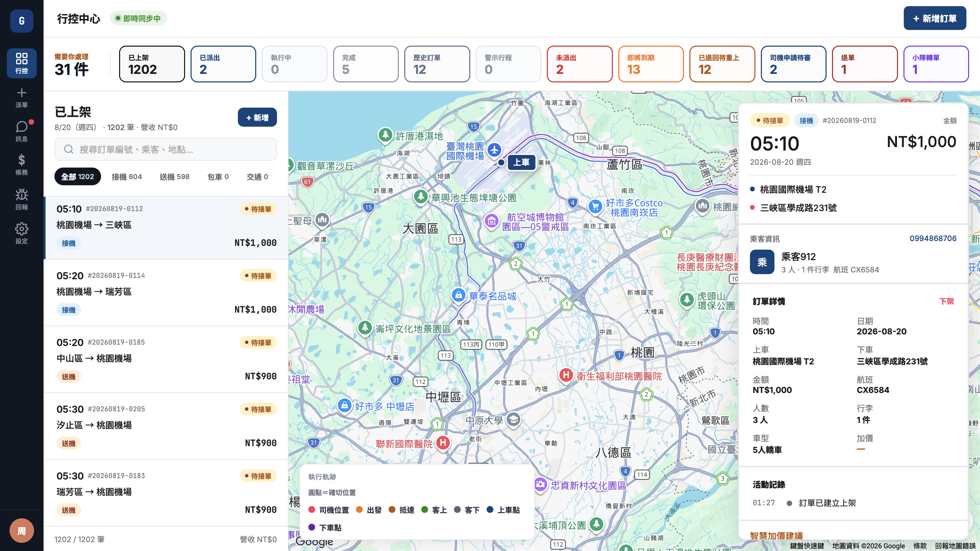Click the 新增 button in 已上架 panel
The height and width of the screenshot is (551, 980).
tap(257, 117)
